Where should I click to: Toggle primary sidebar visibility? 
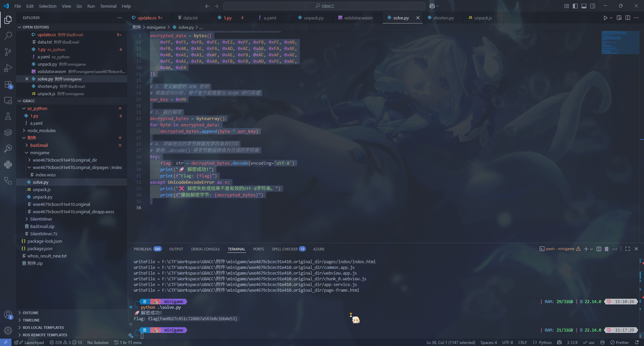click(x=575, y=6)
